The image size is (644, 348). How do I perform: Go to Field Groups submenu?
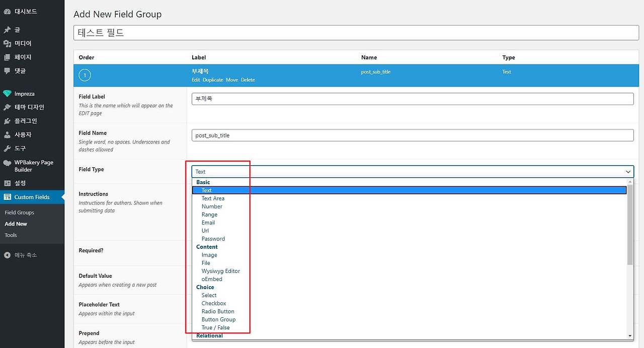(19, 213)
